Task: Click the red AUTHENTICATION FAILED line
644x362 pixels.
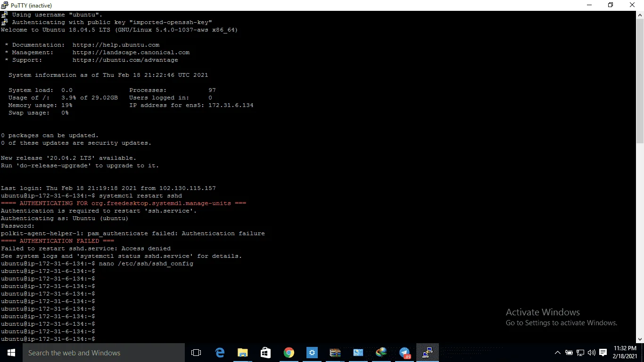Action: click(58, 241)
